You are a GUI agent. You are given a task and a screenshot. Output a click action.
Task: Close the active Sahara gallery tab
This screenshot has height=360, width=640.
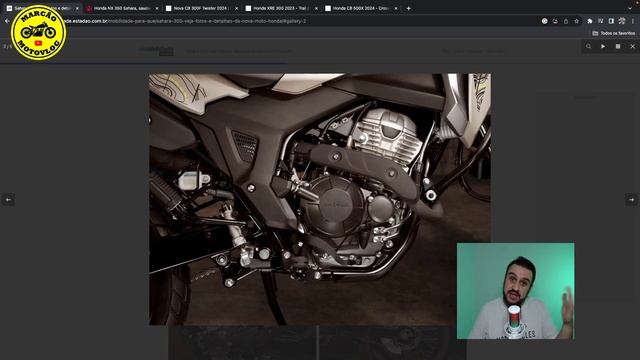(77, 8)
